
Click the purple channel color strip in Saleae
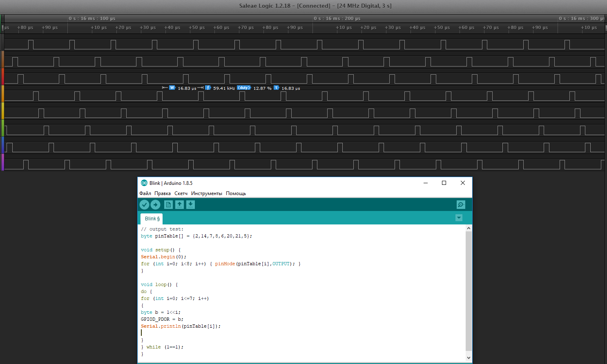tap(2, 162)
